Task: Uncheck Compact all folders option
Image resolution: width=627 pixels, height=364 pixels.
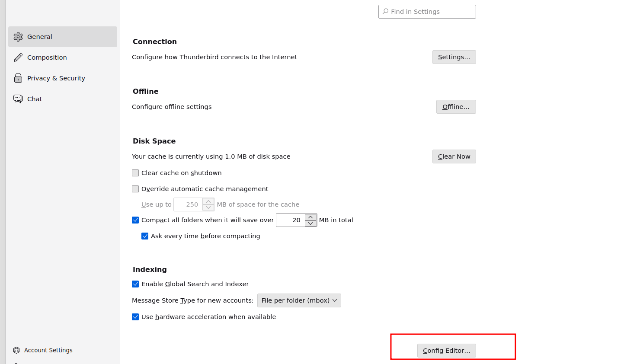Action: [x=135, y=220]
